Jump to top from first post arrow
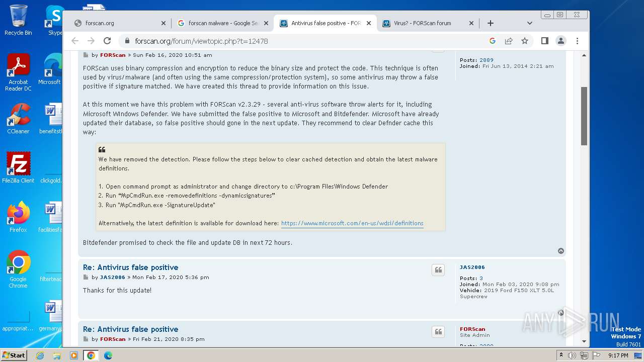The image size is (644, 362). (x=561, y=251)
